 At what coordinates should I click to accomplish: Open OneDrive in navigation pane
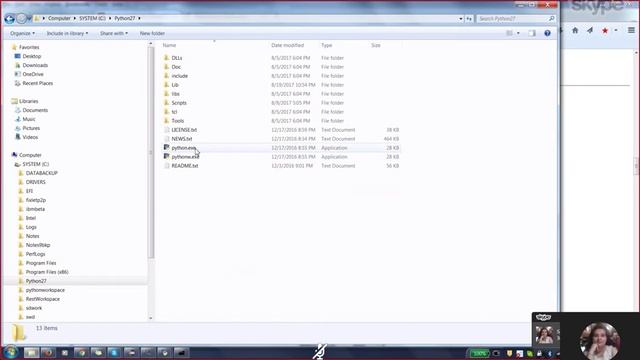33,74
